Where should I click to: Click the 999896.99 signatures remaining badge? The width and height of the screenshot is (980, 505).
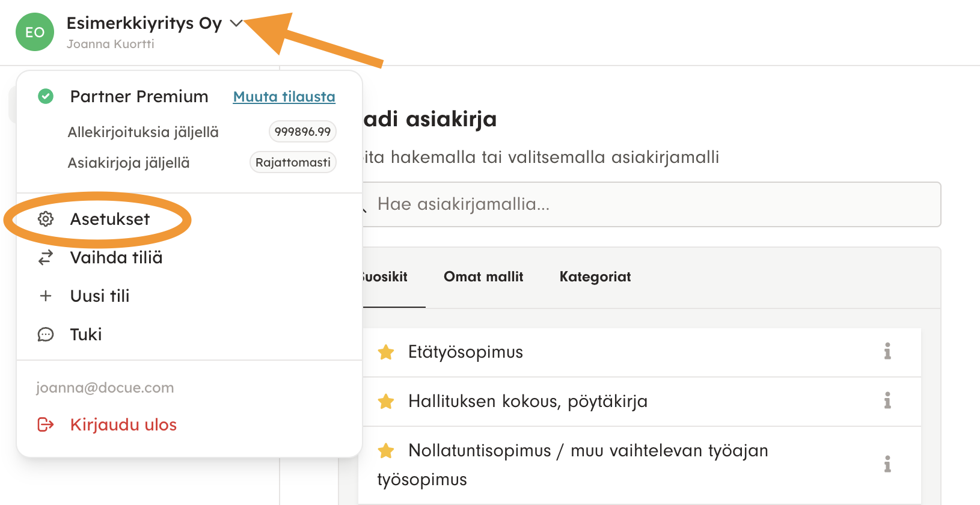tap(302, 132)
